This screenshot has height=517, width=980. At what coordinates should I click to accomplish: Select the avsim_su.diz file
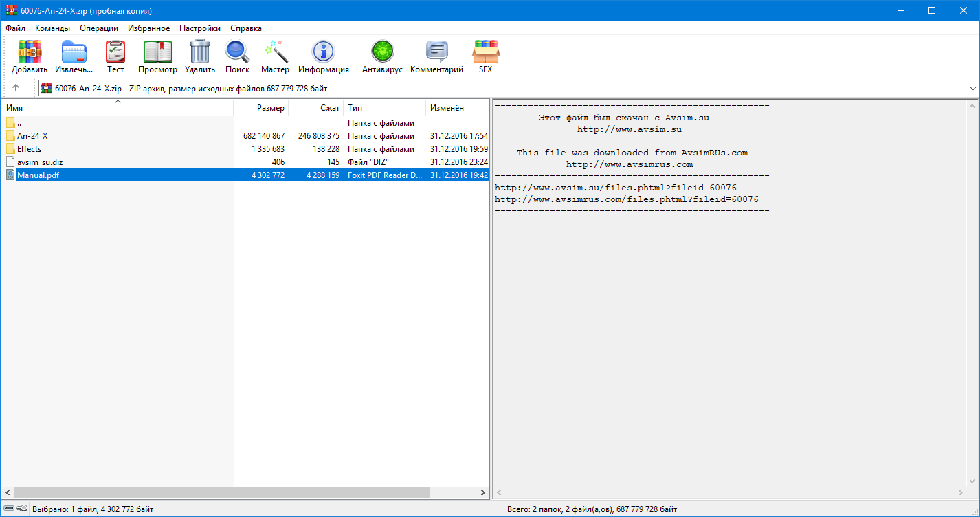click(x=40, y=162)
